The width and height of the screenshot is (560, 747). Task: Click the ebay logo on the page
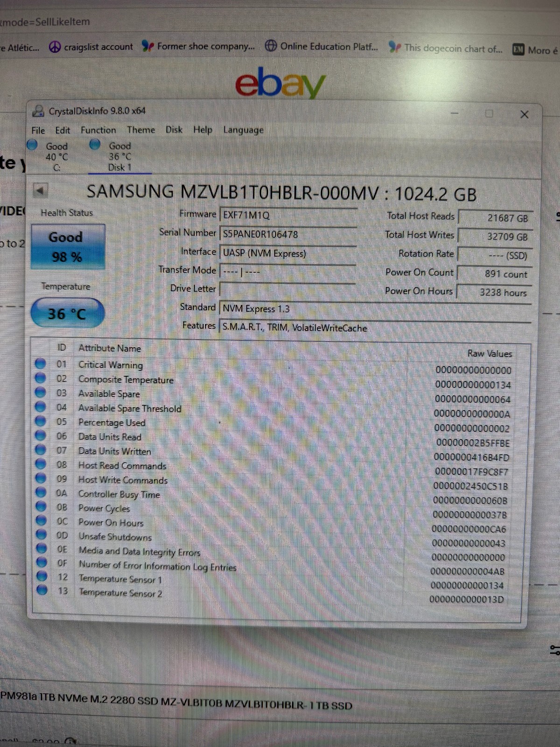coord(280,83)
